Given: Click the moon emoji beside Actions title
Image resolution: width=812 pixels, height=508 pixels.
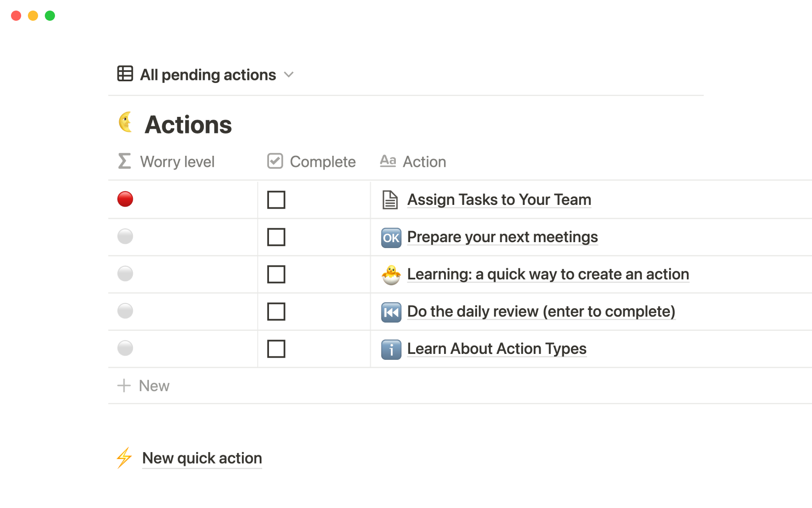Looking at the screenshot, I should [x=126, y=123].
